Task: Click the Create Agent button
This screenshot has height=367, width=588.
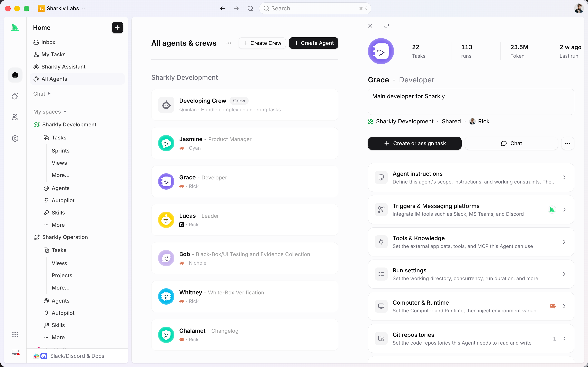Action: click(x=313, y=43)
